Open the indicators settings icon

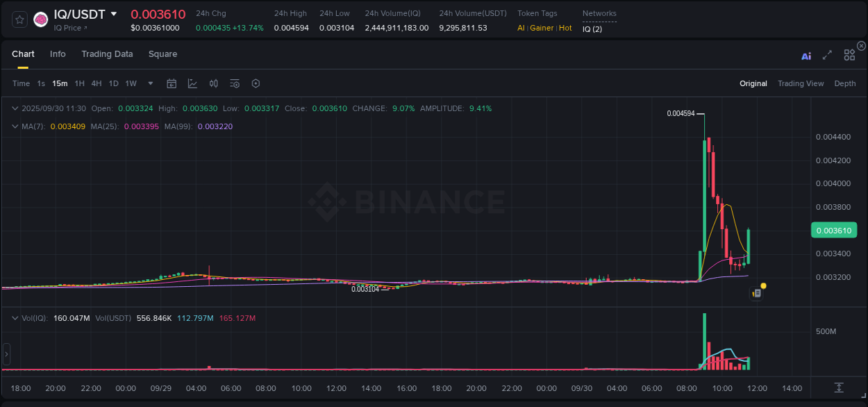(x=235, y=83)
